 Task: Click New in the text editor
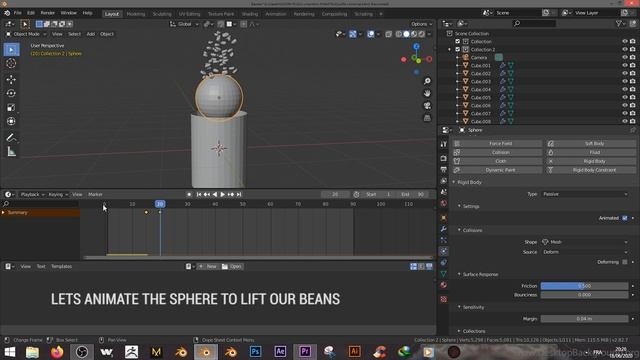point(208,267)
